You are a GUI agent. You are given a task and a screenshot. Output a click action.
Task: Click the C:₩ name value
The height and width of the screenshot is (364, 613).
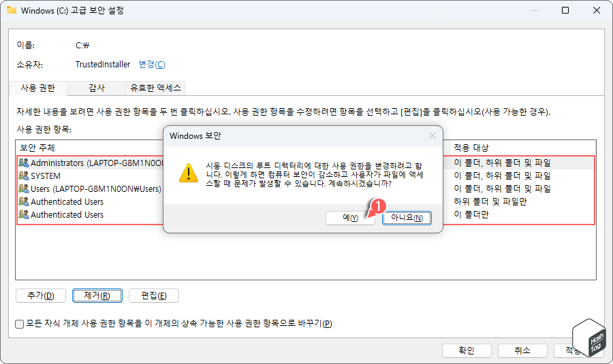point(82,46)
